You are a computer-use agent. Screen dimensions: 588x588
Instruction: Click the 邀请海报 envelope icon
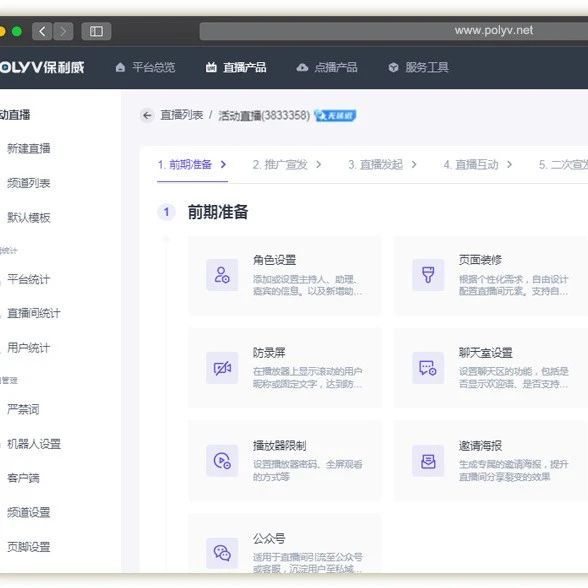pyautogui.click(x=428, y=461)
